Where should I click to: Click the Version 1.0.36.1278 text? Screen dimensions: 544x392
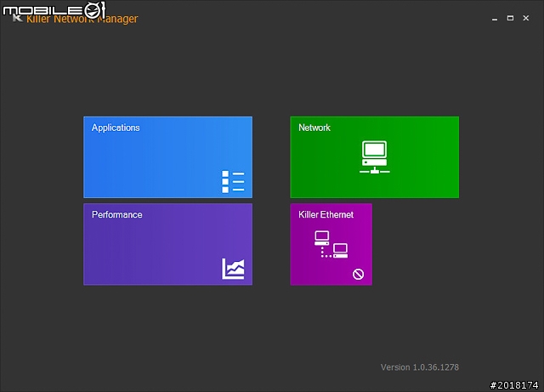[420, 367]
